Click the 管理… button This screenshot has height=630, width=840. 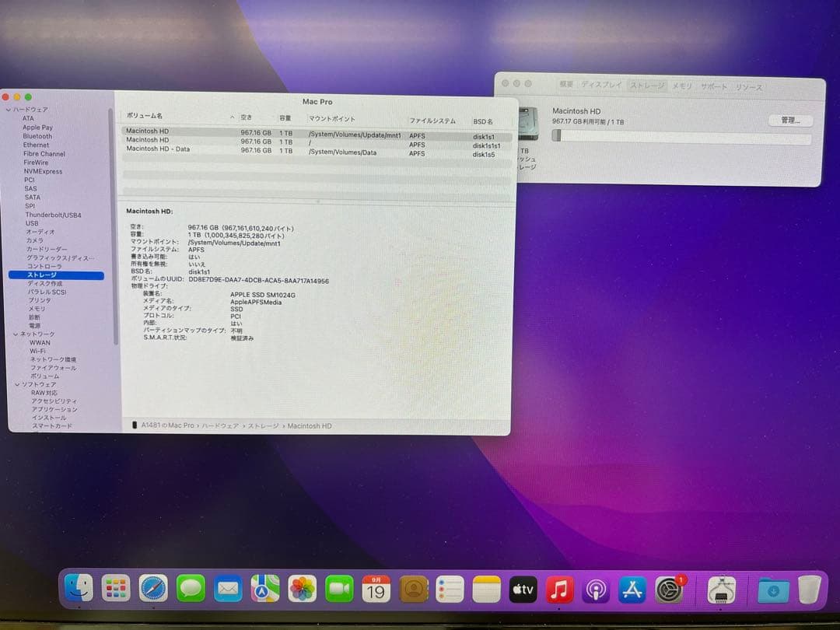[x=790, y=121]
